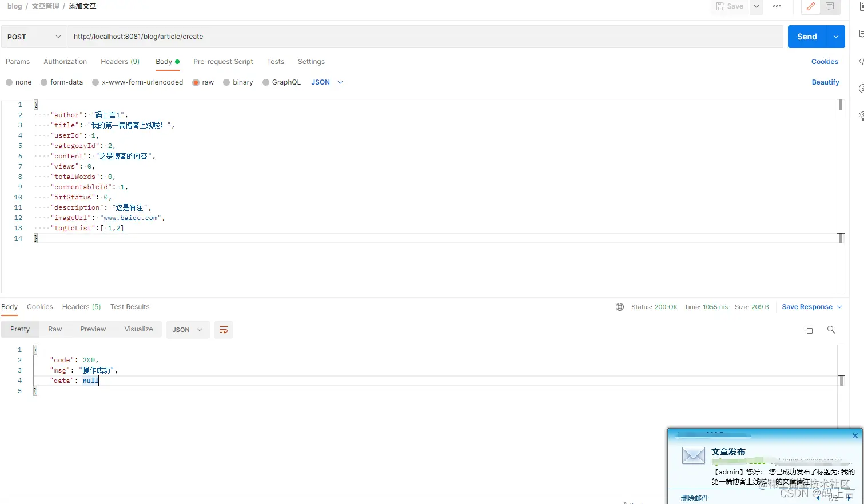
Task: Click the Save floppy disk button
Action: pos(730,6)
